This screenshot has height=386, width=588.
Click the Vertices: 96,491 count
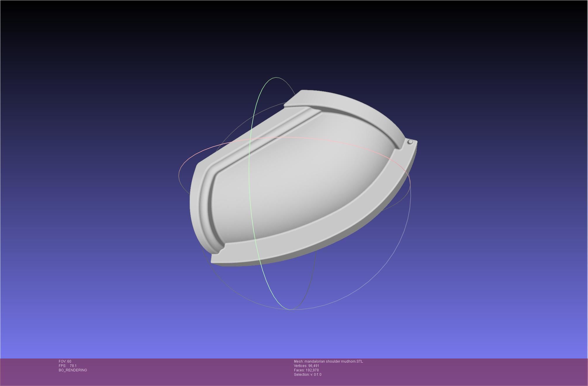pos(307,366)
